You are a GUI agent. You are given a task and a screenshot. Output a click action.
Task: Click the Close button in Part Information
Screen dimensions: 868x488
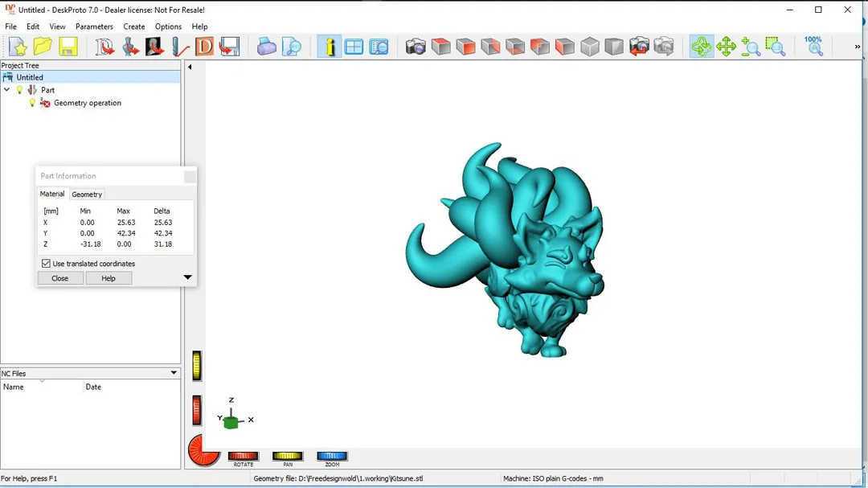pos(59,278)
